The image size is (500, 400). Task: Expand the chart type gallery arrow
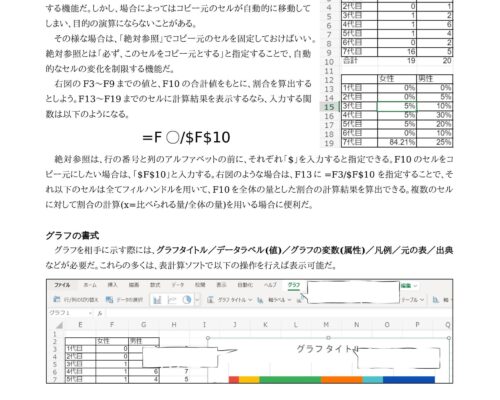pyautogui.click(x=197, y=300)
